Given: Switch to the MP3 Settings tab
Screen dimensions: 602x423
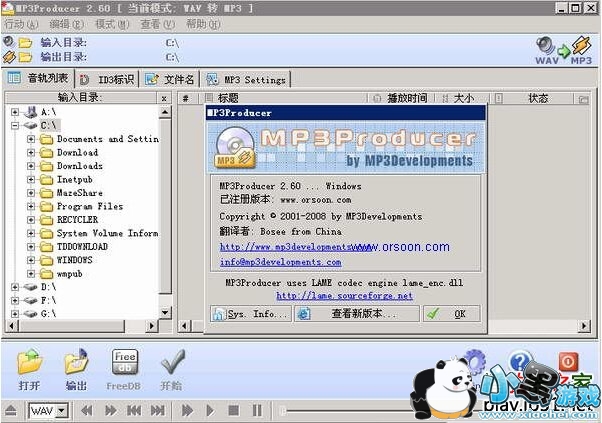Looking at the screenshot, I should [246, 79].
